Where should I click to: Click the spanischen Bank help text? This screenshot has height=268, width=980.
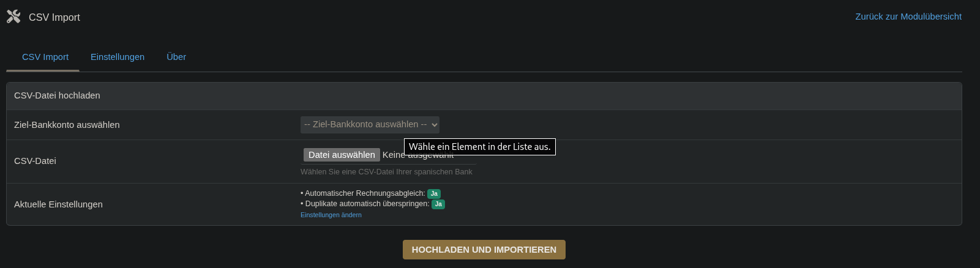click(x=386, y=172)
